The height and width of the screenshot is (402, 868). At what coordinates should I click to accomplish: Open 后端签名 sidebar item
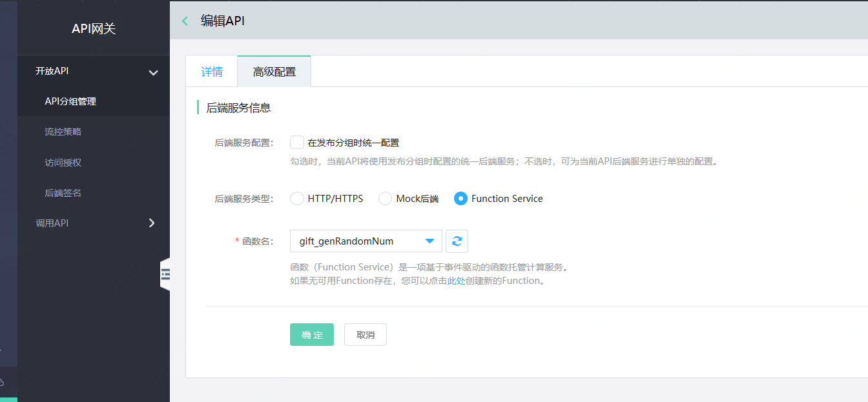(x=61, y=192)
